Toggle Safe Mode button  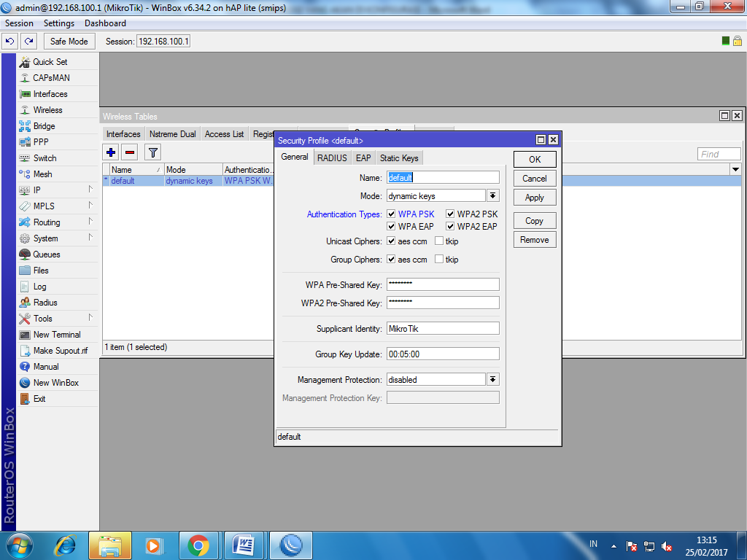(x=69, y=42)
